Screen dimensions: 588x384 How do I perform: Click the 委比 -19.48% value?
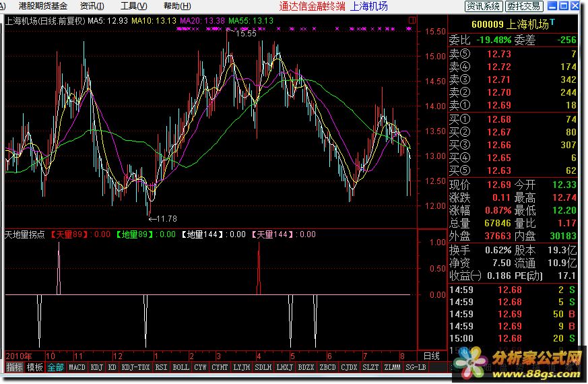(494, 40)
